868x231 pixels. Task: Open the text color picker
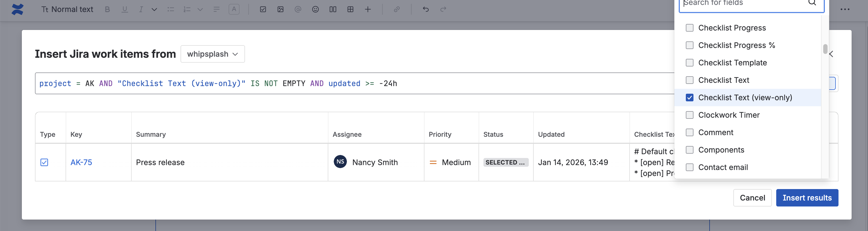pyautogui.click(x=234, y=10)
